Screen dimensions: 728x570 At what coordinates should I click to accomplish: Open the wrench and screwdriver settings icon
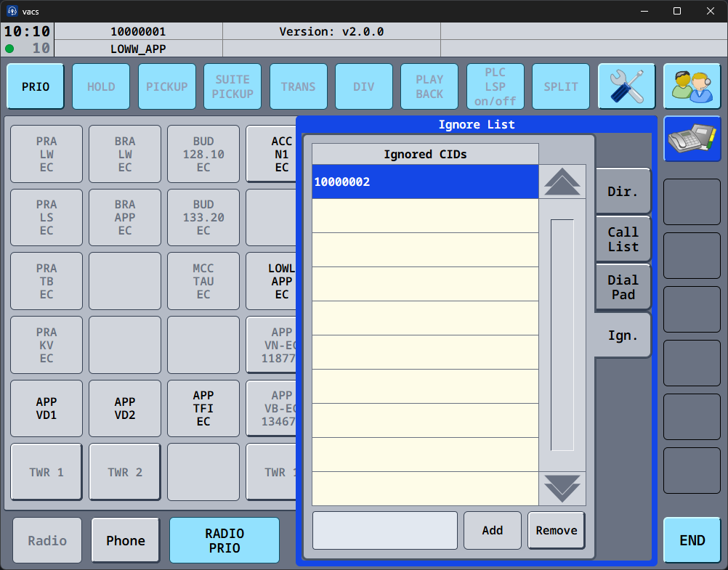626,86
